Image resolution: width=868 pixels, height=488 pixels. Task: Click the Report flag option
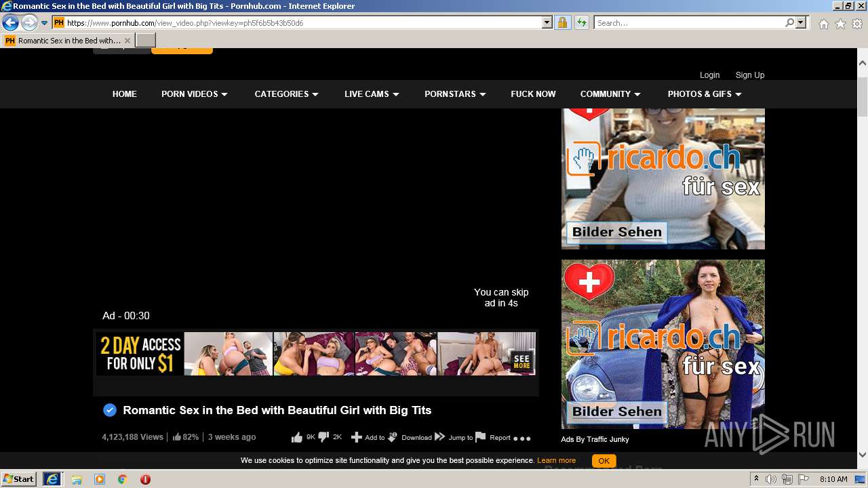coord(493,438)
